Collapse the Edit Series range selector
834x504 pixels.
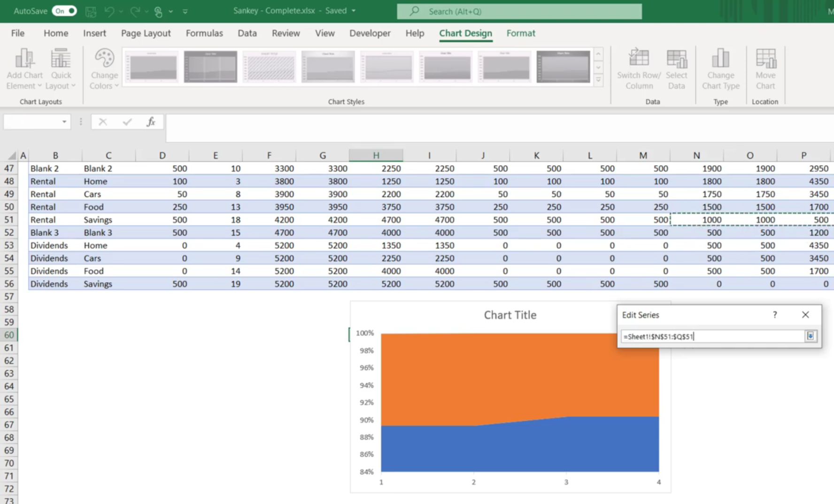tap(811, 336)
